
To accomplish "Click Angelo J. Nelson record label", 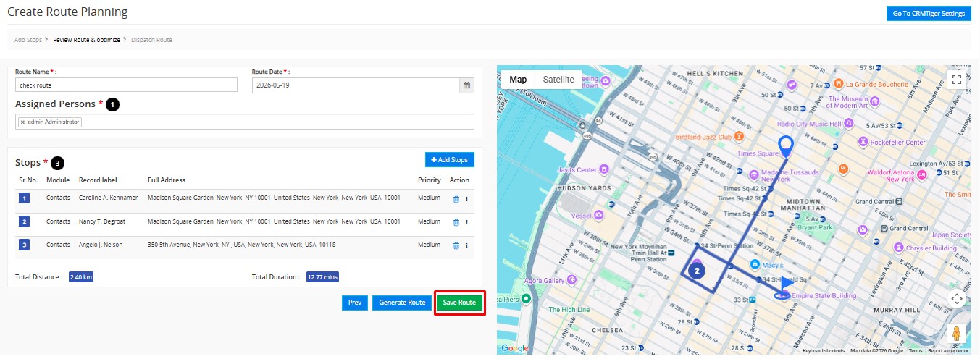I will [101, 245].
